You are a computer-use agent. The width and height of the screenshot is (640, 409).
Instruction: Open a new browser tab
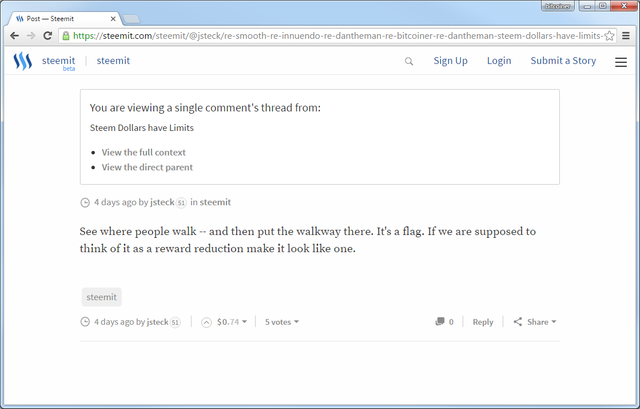click(131, 19)
